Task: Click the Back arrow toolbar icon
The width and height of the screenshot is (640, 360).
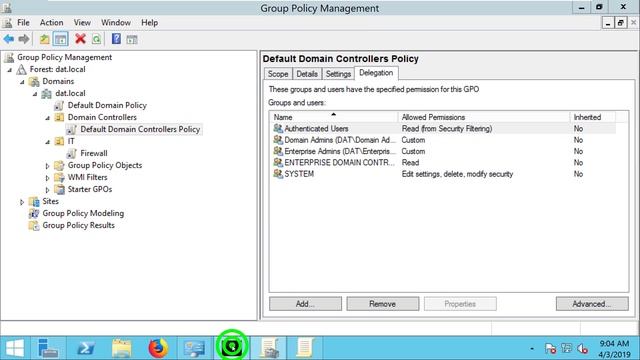Action: [x=9, y=39]
